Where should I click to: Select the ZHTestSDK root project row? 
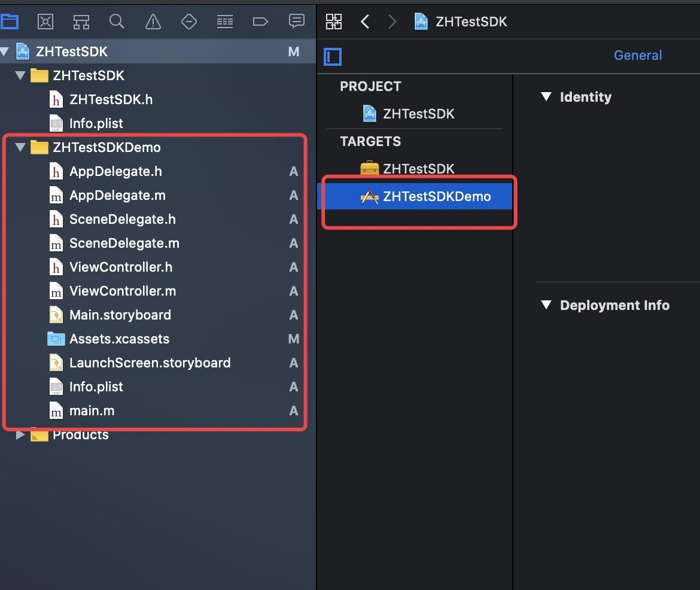158,51
